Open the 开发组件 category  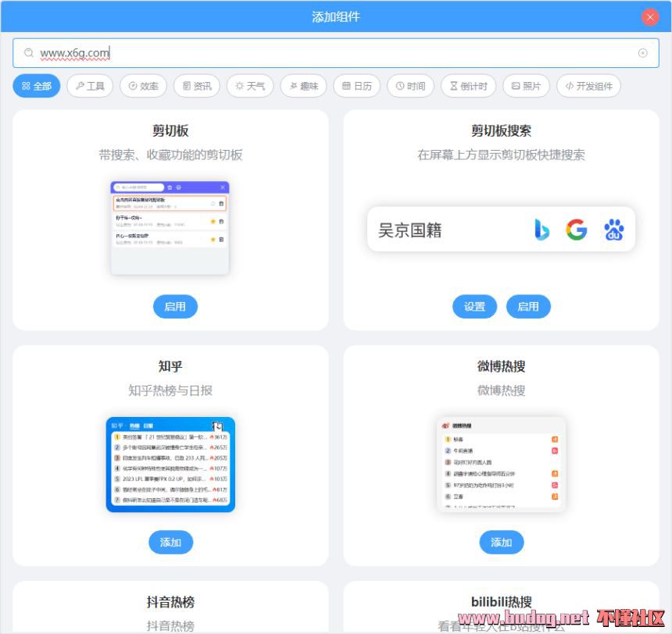588,86
